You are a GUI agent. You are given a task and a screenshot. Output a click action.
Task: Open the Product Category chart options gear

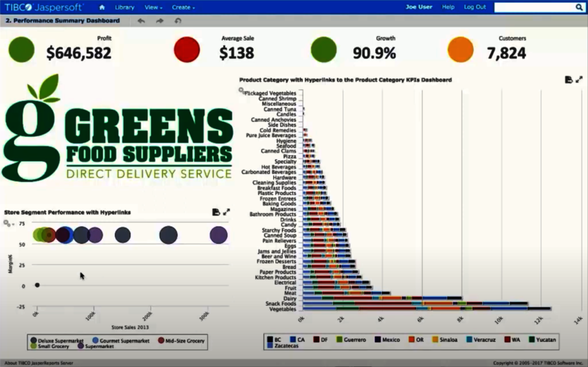pyautogui.click(x=241, y=90)
